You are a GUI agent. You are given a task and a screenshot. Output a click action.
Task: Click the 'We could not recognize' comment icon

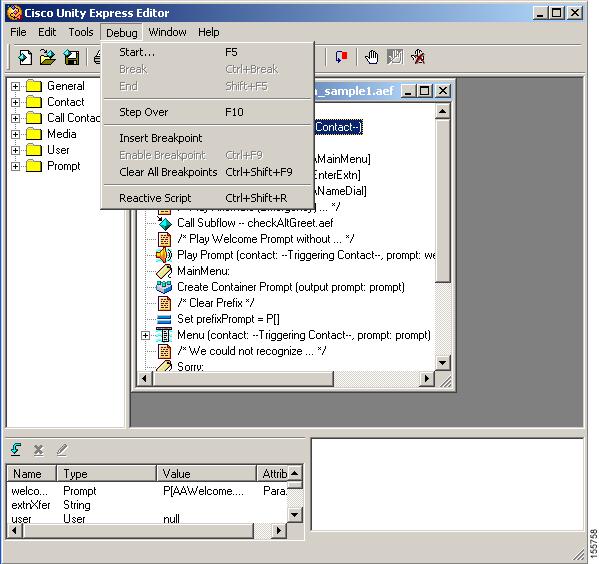(x=165, y=351)
